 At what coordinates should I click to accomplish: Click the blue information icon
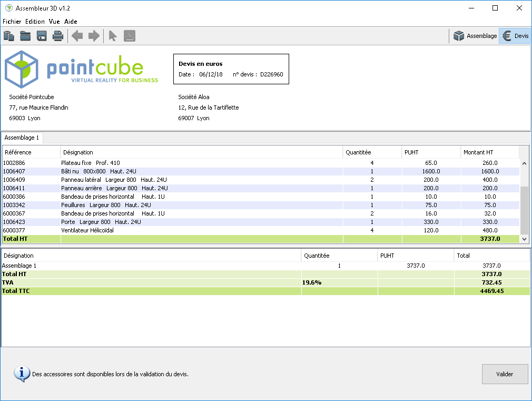point(22,374)
